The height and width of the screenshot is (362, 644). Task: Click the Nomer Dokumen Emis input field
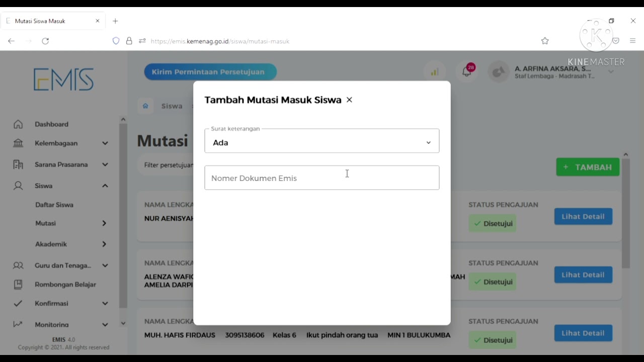coord(322,178)
